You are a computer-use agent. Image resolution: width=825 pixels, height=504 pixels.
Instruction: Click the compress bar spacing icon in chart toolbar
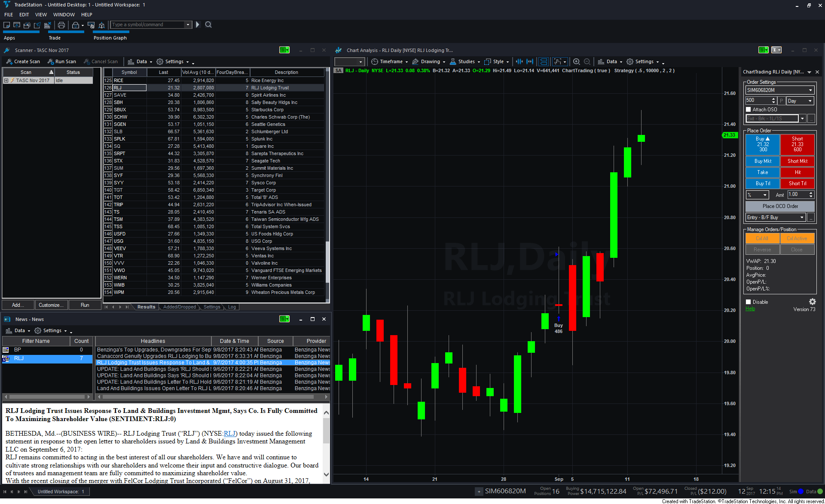519,61
